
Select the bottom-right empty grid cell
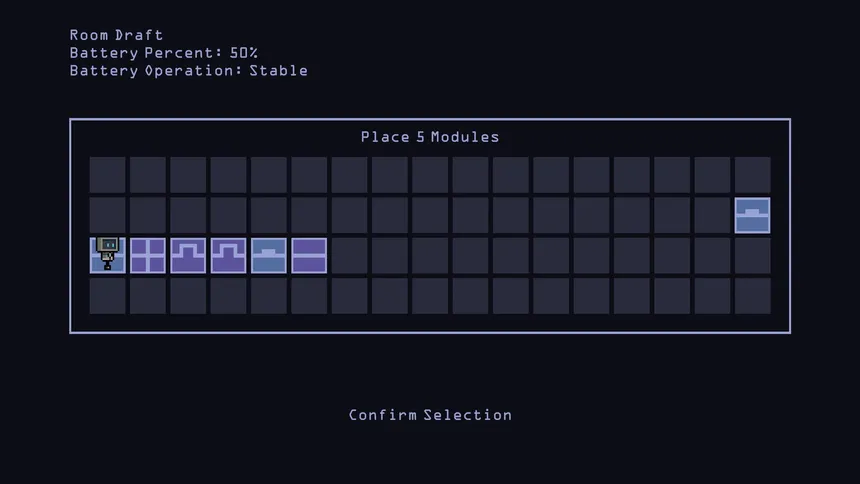point(752,296)
